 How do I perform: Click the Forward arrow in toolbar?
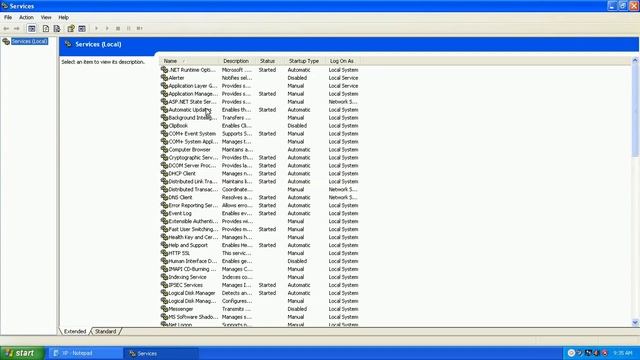coord(16,29)
